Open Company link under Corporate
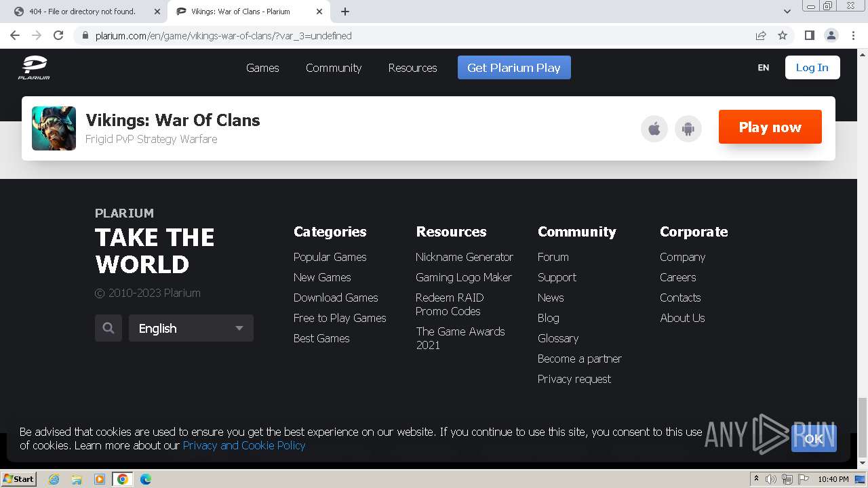This screenshot has width=868, height=488. [x=683, y=257]
